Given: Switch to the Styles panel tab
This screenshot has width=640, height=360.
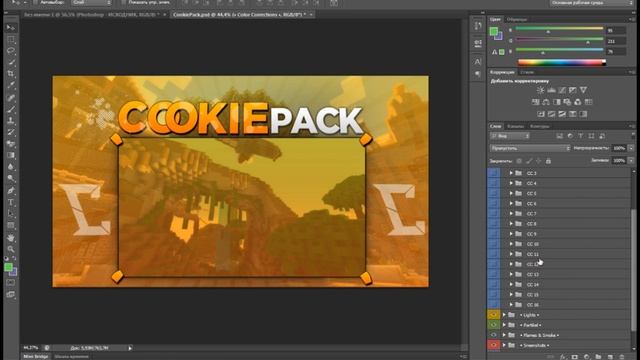Looking at the screenshot, I should coord(527,72).
